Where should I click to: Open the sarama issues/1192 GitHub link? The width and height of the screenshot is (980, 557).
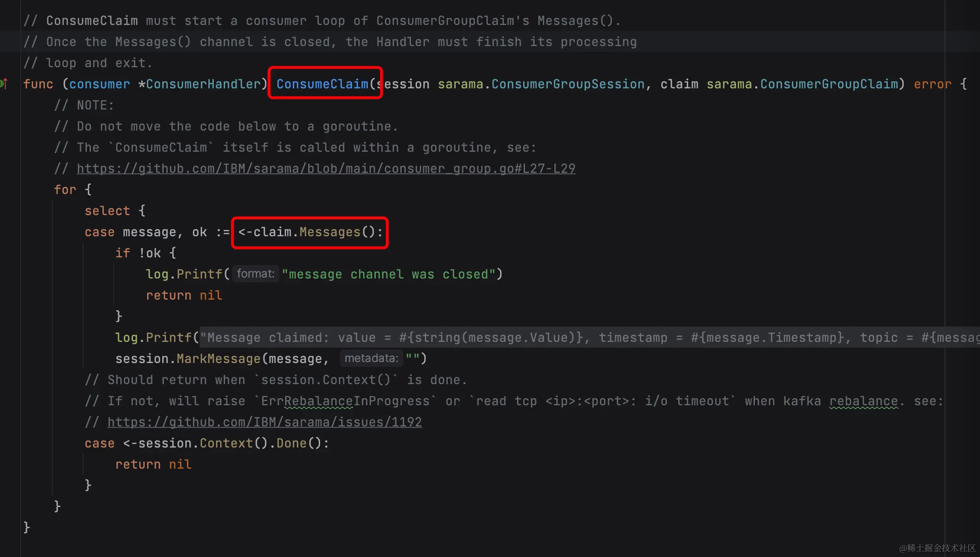[264, 422]
